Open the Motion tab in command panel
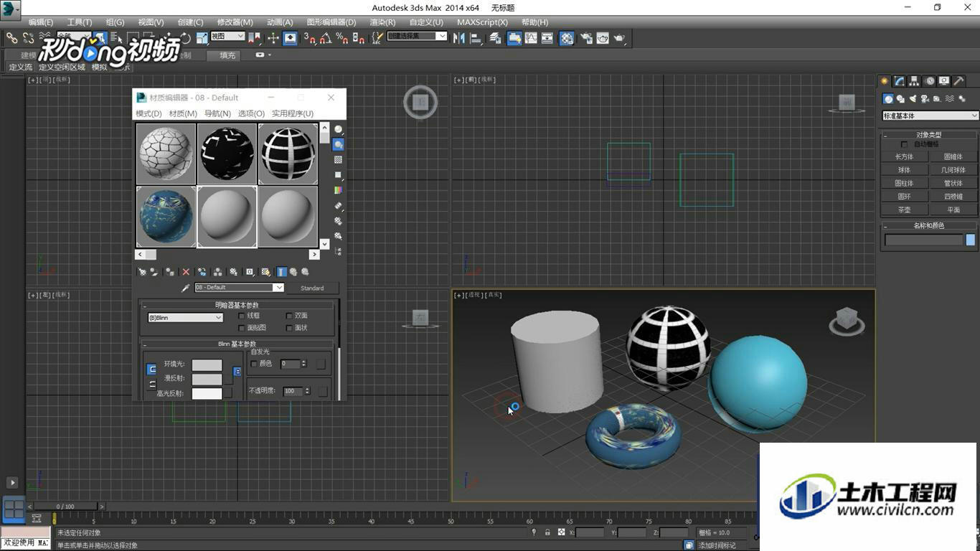This screenshot has height=551, width=980. tap(929, 81)
